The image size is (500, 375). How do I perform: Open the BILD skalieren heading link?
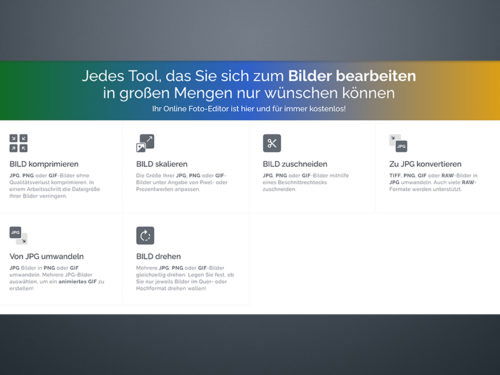coord(162,164)
